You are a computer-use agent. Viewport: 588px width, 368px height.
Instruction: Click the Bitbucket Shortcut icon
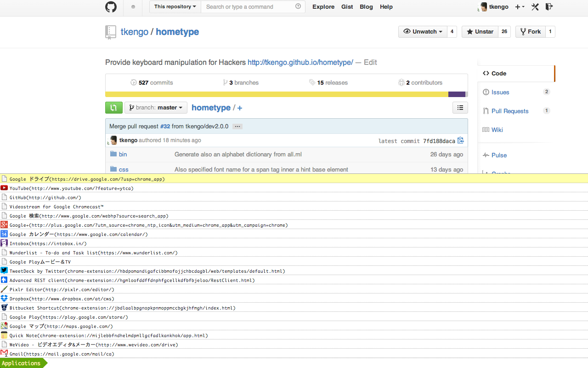[4, 307]
